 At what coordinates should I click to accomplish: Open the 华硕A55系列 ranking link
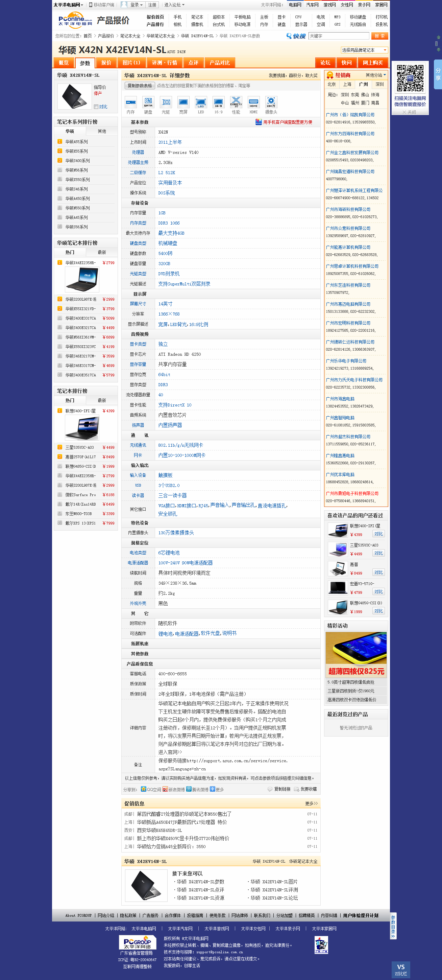76,141
